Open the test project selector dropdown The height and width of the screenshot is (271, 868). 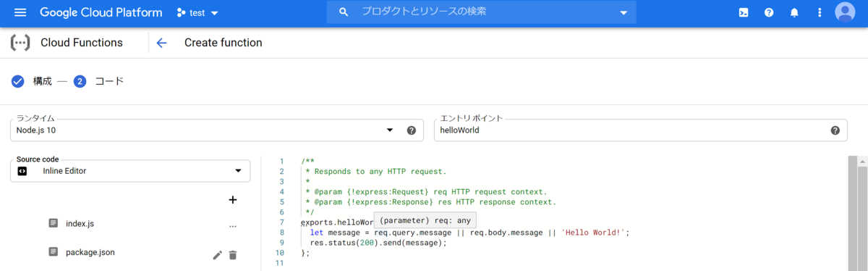[197, 12]
